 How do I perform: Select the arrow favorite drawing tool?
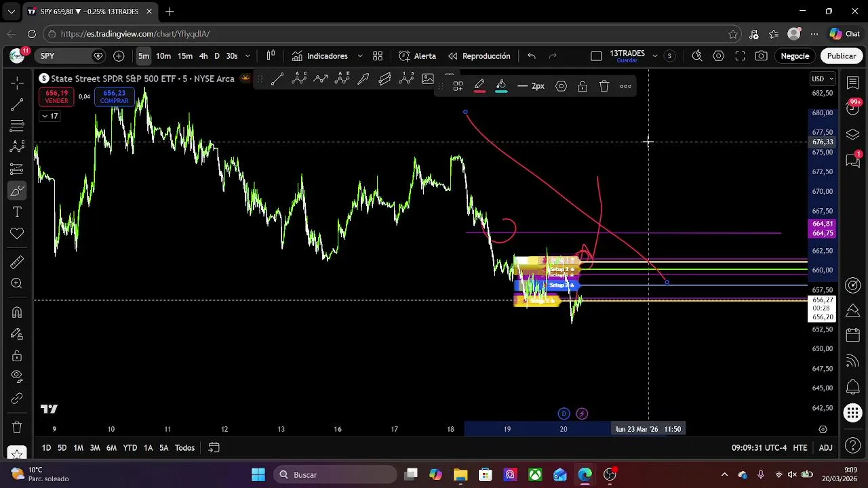(x=363, y=79)
